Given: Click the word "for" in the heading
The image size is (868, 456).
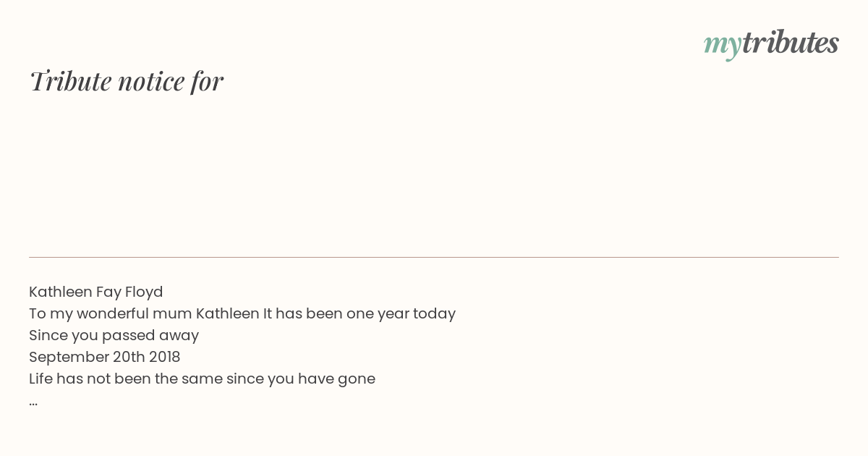Looking at the screenshot, I should 207,82.
